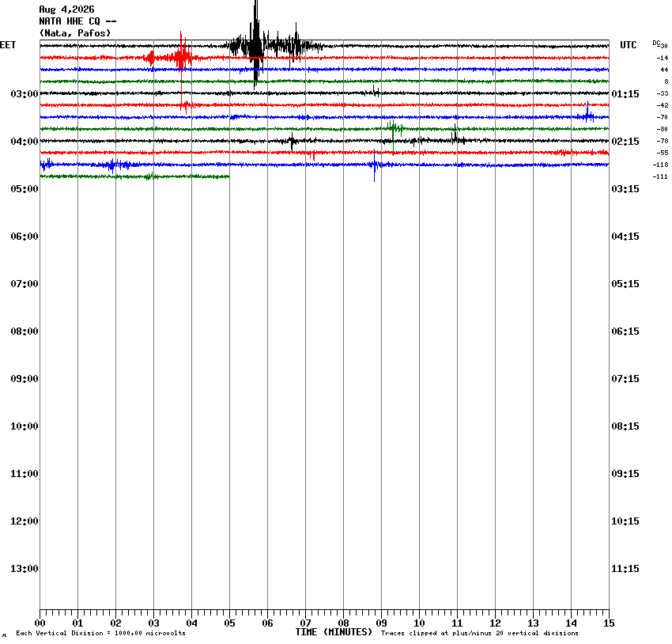Click the large red seismic event burst
672x644 pixels.
pyautogui.click(x=182, y=57)
